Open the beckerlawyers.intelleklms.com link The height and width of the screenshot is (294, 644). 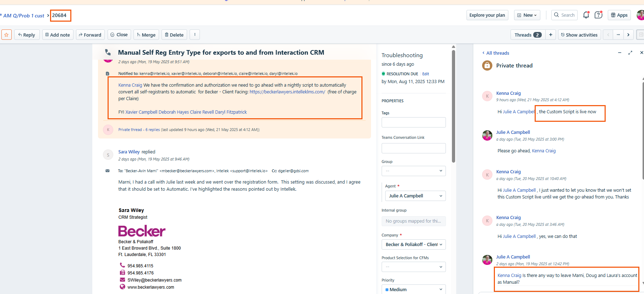click(x=287, y=92)
